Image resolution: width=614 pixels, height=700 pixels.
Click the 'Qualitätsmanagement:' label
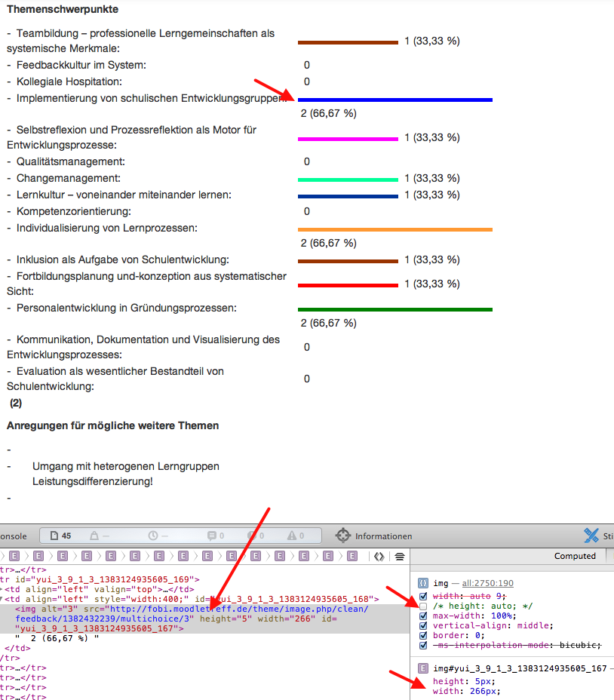point(71,161)
